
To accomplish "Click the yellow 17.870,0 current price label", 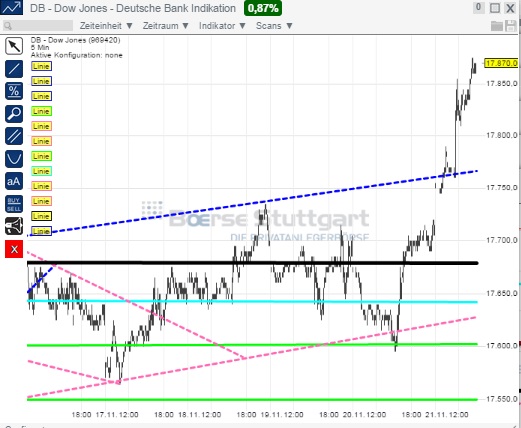I will point(501,63).
